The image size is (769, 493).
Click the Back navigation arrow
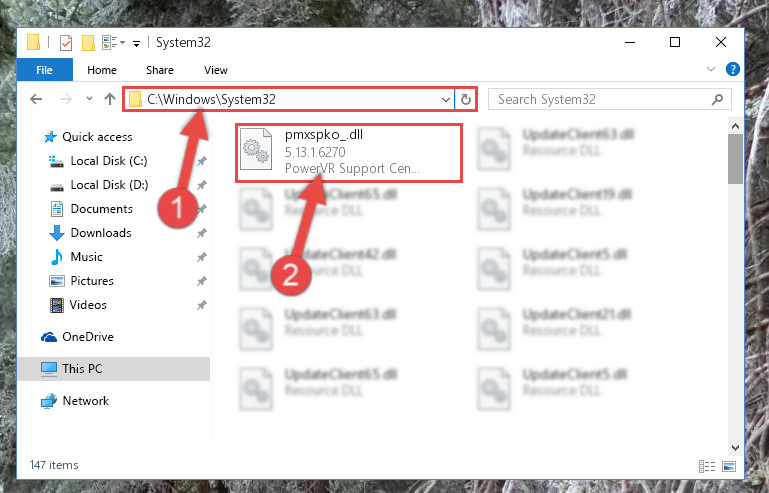(36, 100)
